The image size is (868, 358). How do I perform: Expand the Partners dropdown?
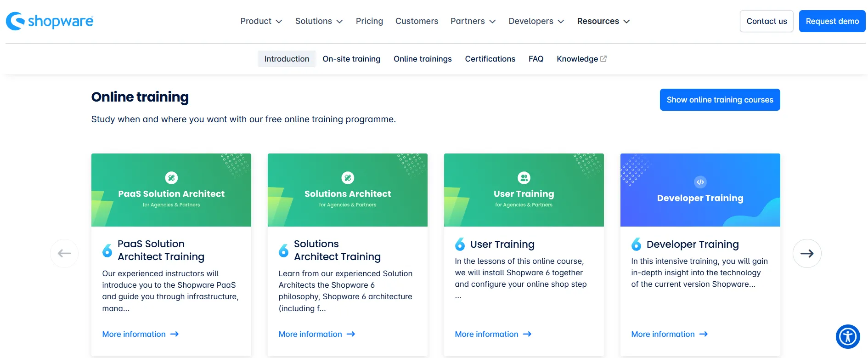[473, 21]
